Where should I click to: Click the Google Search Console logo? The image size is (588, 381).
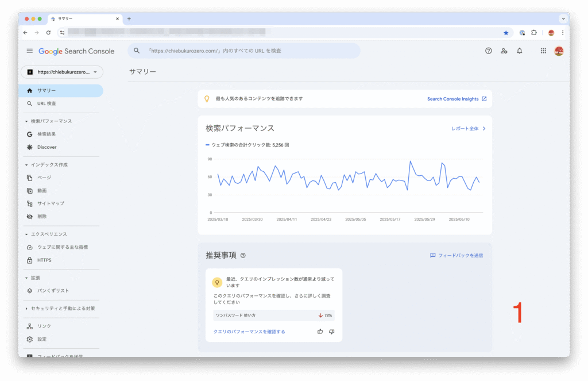76,51
